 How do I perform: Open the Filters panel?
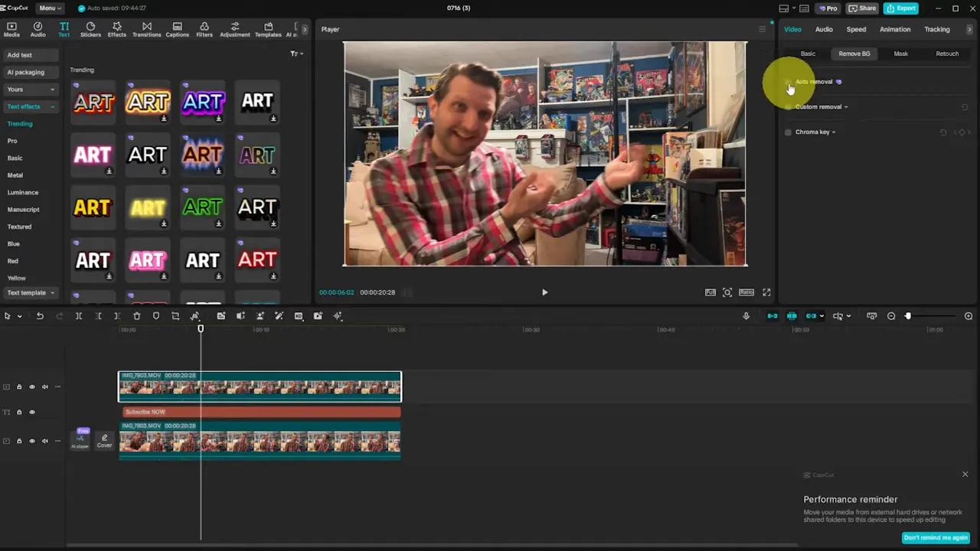coord(204,29)
